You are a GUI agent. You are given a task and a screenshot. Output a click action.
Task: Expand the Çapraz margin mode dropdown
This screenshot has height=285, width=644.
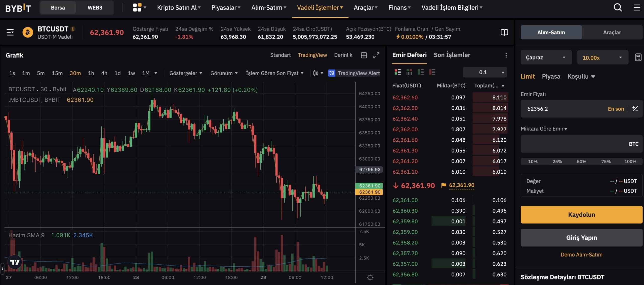[x=546, y=58]
